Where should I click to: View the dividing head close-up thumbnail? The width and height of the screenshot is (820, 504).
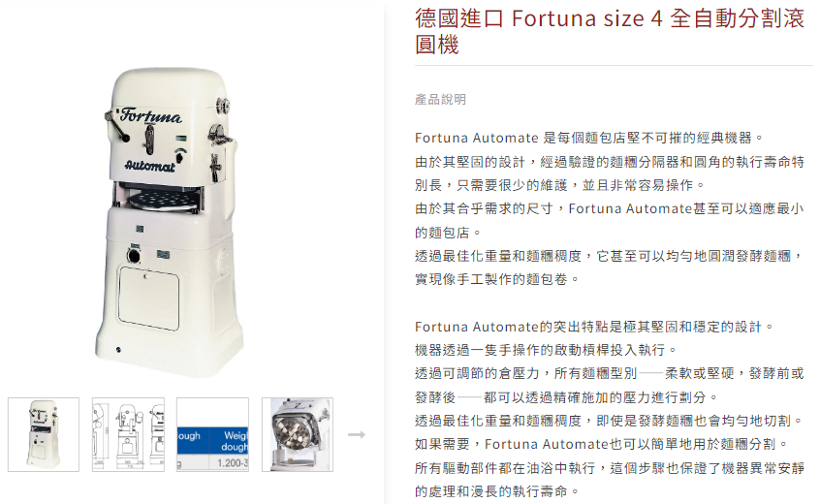click(297, 434)
